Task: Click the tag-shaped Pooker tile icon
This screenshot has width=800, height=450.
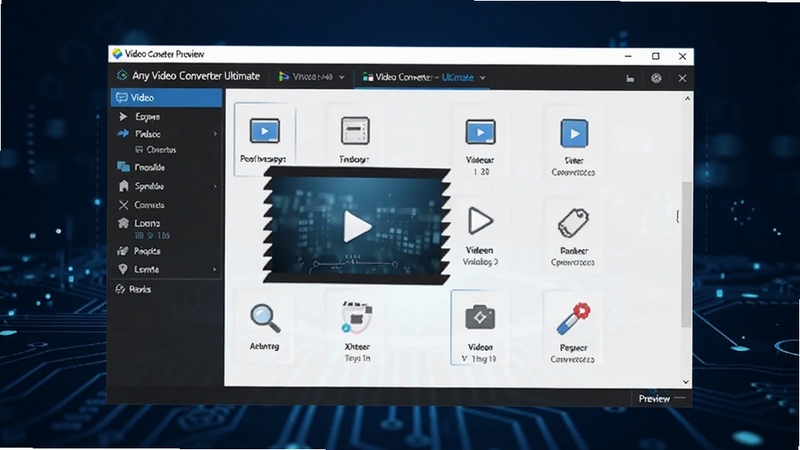Action: (573, 222)
